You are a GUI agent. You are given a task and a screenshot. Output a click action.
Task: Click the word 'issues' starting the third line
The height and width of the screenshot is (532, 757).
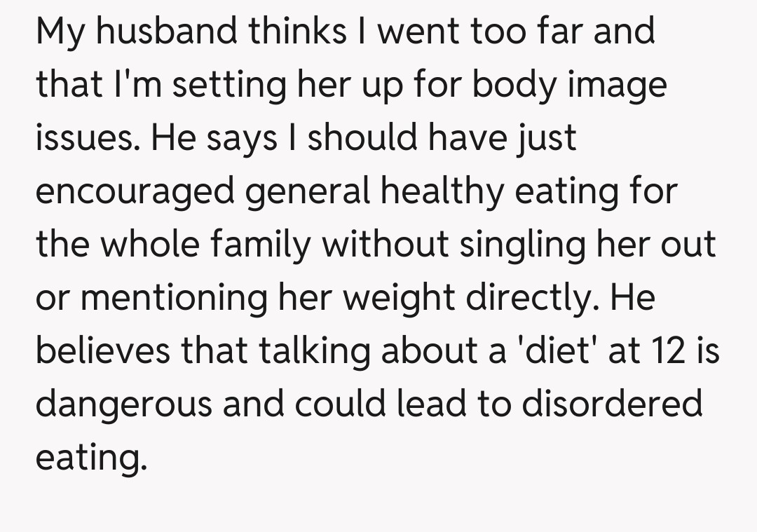point(81,137)
